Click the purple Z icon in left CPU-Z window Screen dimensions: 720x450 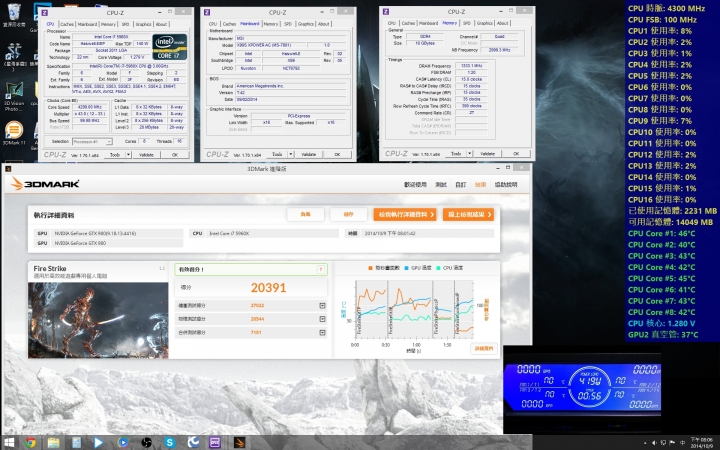(x=45, y=13)
